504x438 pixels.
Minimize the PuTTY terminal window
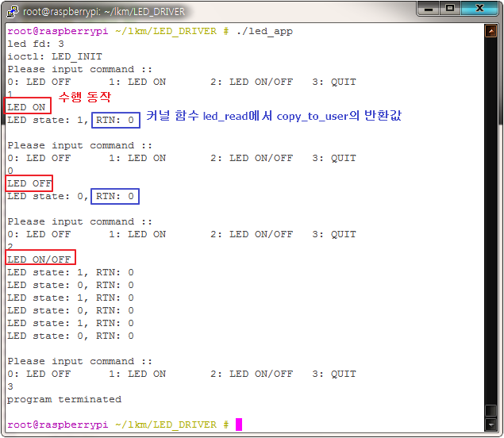[x=429, y=9]
